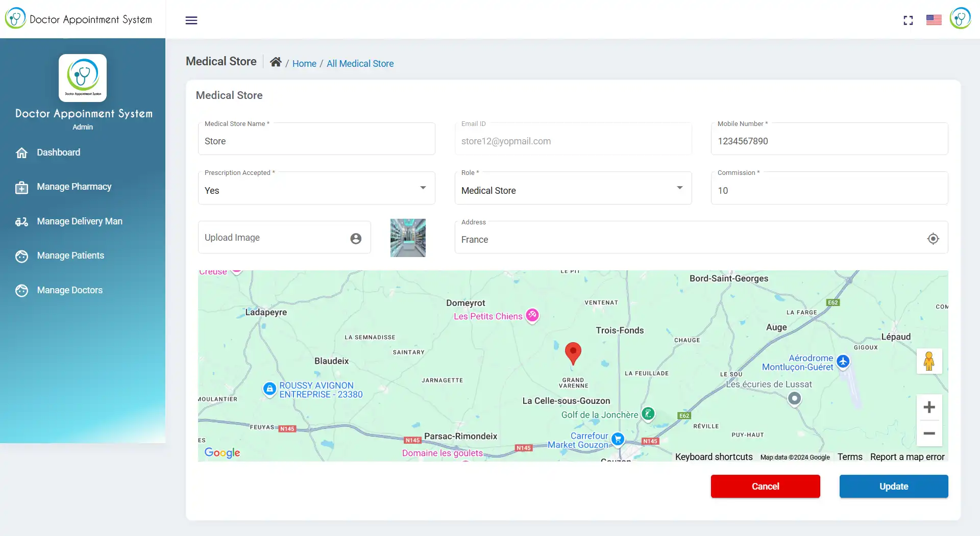Click the Manage Patients face icon

click(x=21, y=256)
